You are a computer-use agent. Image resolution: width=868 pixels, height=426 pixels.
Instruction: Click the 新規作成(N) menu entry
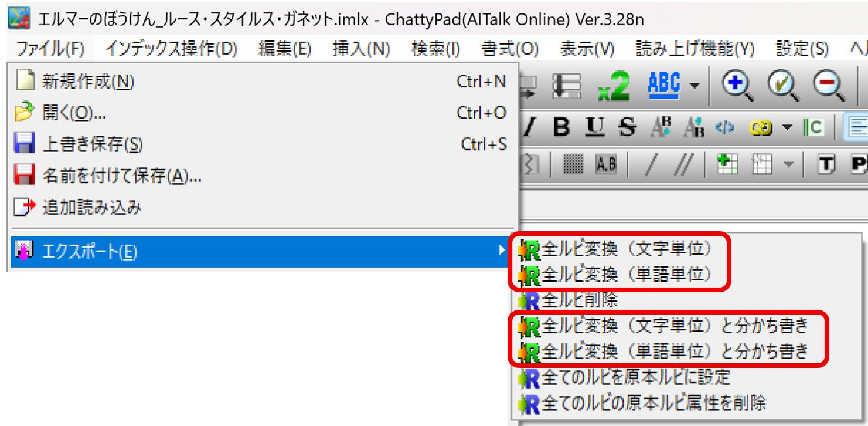coord(88,81)
